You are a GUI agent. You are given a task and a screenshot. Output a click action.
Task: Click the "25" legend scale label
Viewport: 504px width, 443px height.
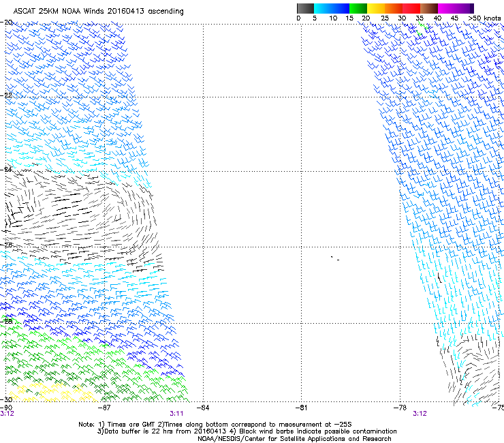[385, 18]
